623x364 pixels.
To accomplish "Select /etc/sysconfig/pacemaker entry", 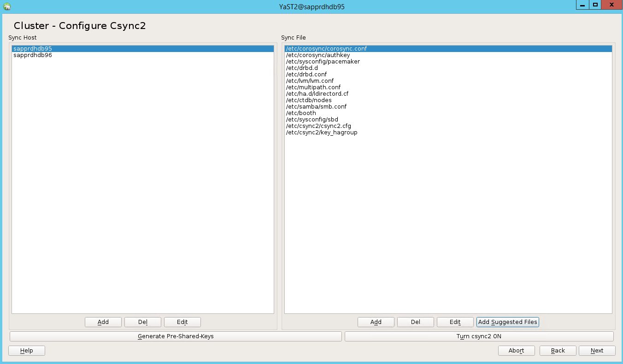I will click(x=448, y=61).
